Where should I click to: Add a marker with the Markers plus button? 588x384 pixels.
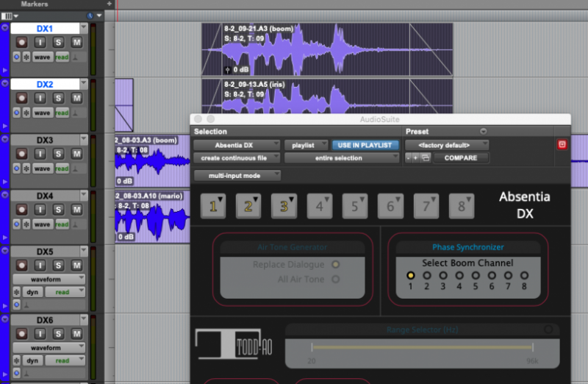[x=109, y=4]
